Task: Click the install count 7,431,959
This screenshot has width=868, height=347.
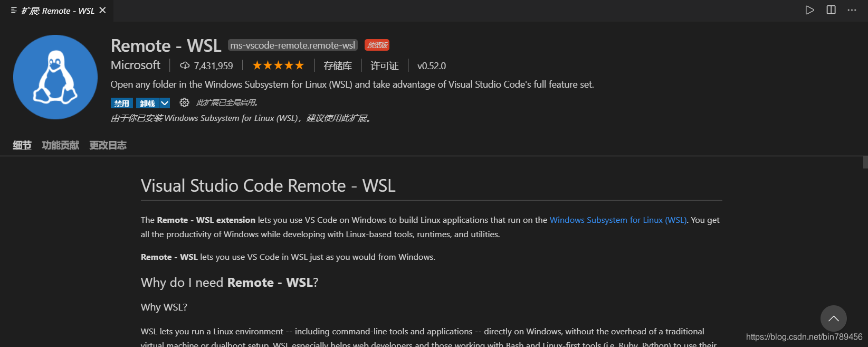Action: [213, 66]
